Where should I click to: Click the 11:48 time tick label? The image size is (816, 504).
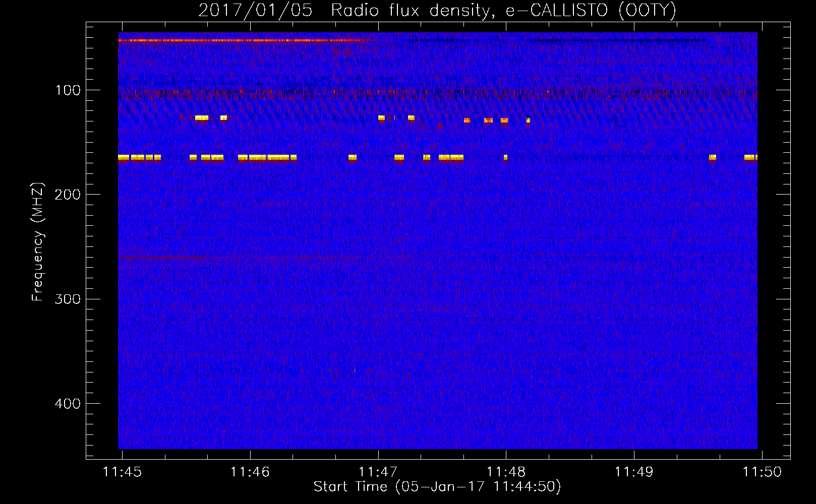[506, 472]
